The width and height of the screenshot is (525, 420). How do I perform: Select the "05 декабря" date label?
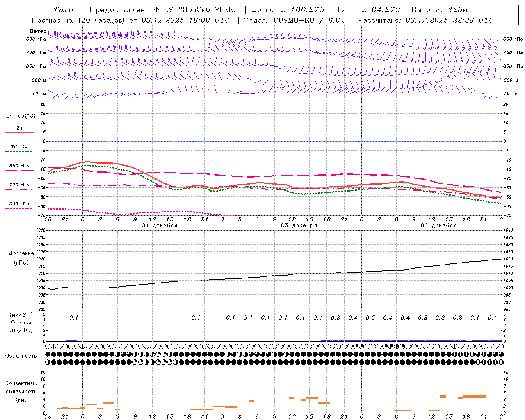299,226
